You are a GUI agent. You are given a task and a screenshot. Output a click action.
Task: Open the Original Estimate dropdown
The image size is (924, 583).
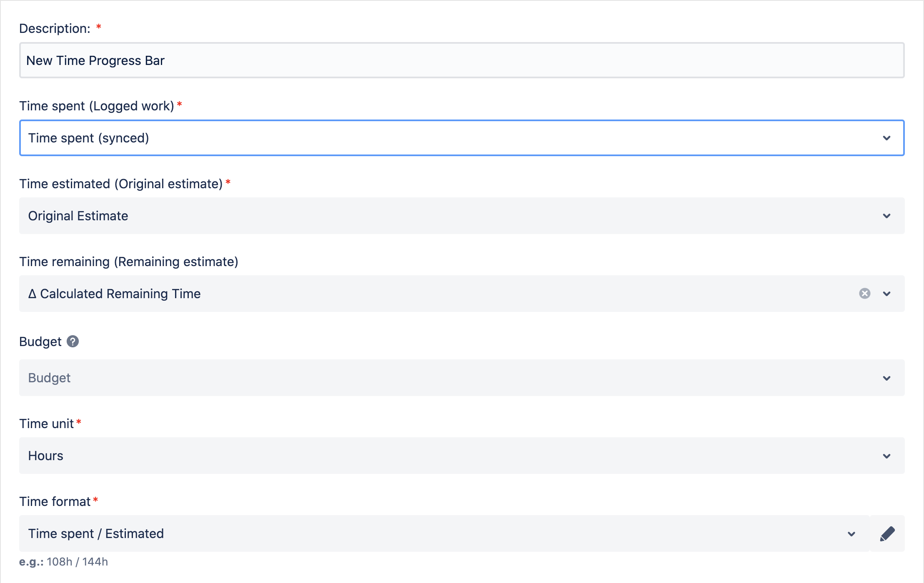click(417, 216)
